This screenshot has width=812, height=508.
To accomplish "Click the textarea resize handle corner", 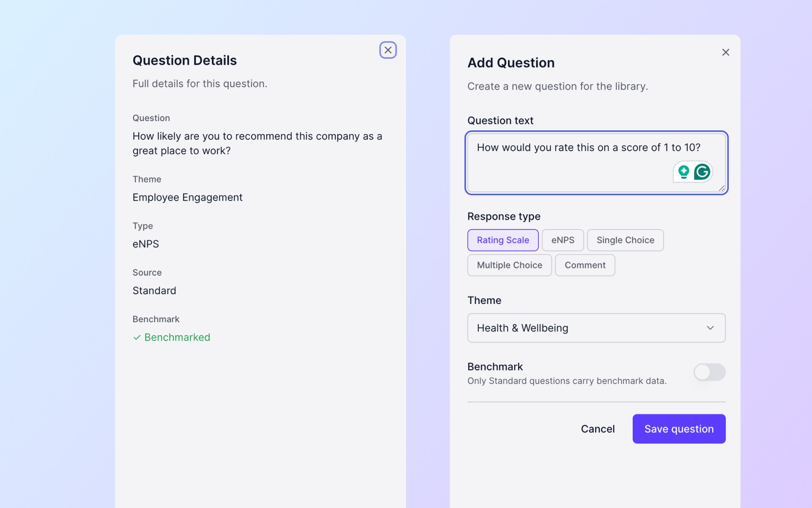I will (x=721, y=188).
